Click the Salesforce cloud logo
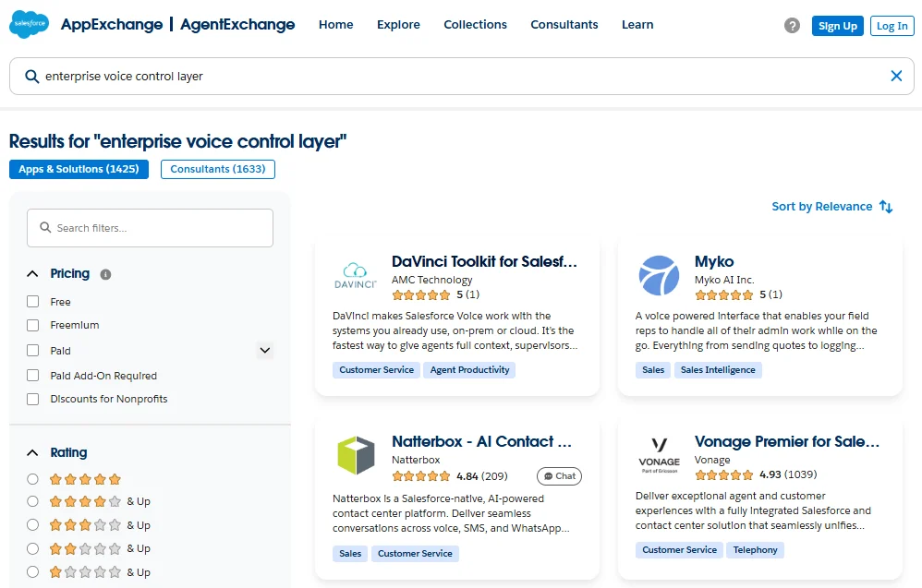Image resolution: width=922 pixels, height=588 pixels. click(x=30, y=25)
